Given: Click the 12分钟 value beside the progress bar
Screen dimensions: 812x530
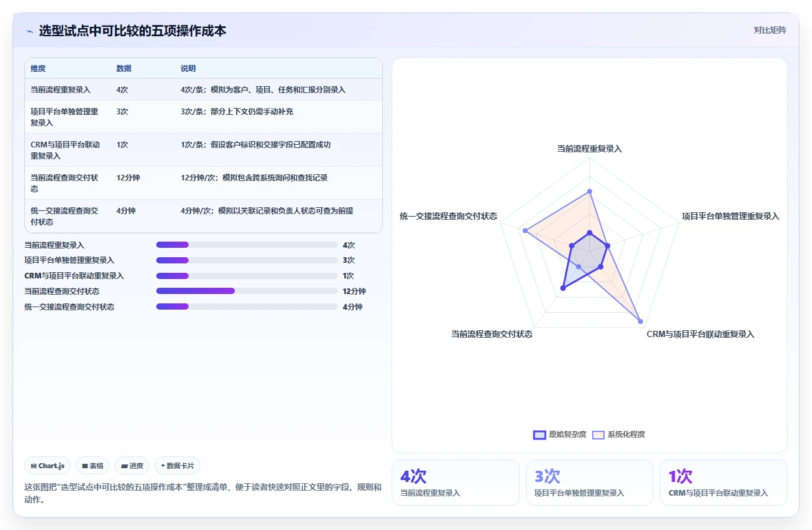Looking at the screenshot, I should click(354, 291).
